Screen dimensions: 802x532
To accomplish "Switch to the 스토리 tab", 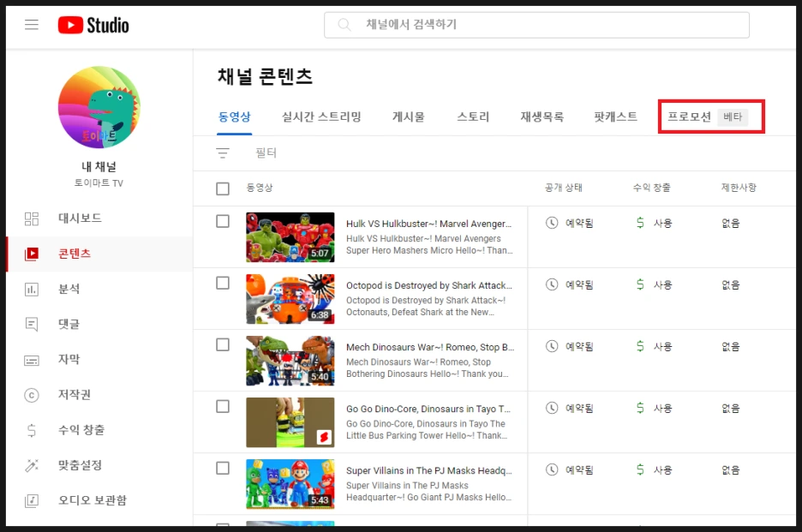I will pos(473,117).
